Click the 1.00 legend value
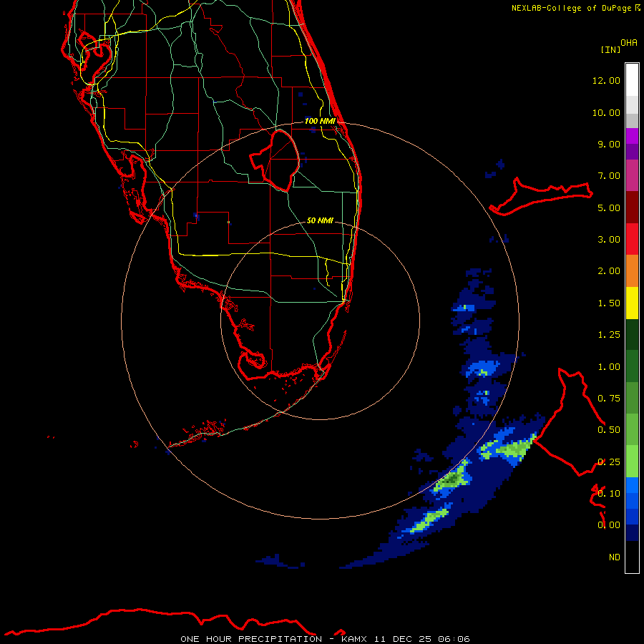The width and height of the screenshot is (644, 644). pyautogui.click(x=609, y=367)
